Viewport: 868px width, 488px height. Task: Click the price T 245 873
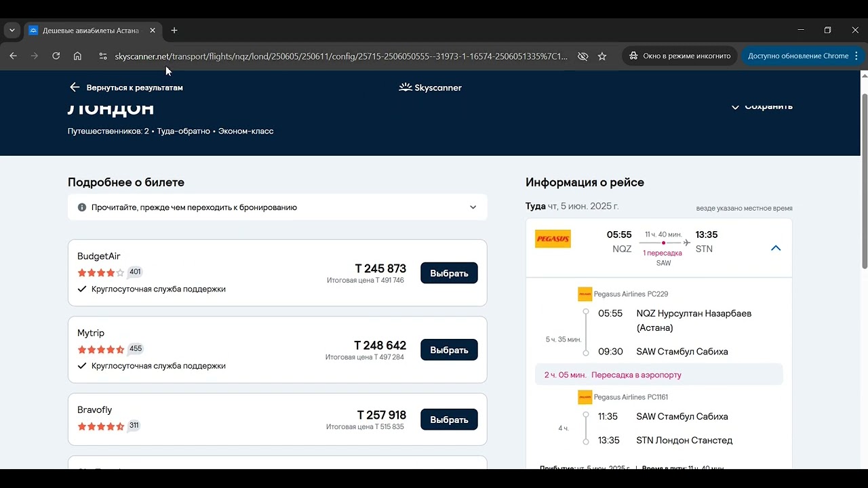[380, 268]
